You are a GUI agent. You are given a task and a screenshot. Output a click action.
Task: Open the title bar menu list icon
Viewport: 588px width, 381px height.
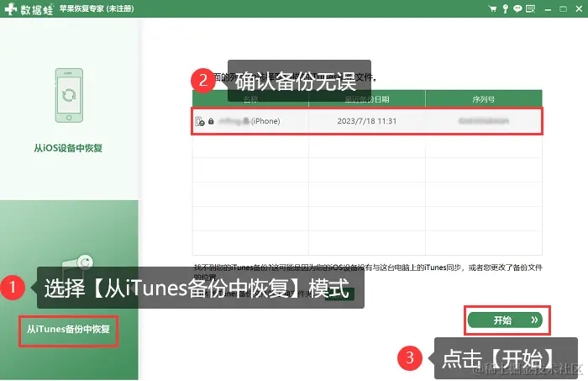530,8
